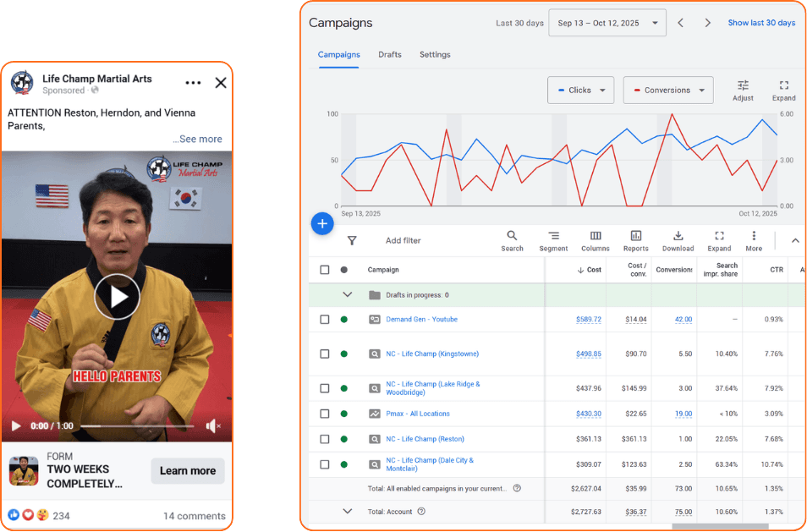Select the NC - Life Champ (Kingstowne) checkbox
Viewport: 807px width, 532px height.
[325, 354]
